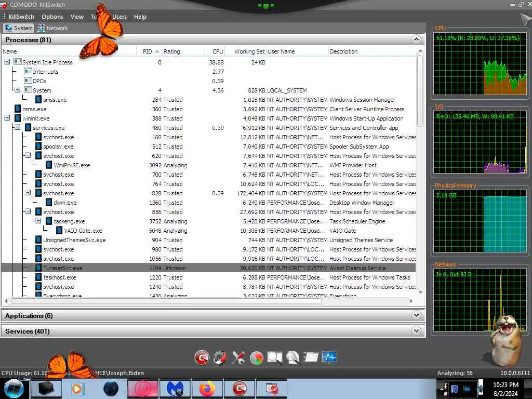
Task: Click the icon beside spoolsv.exe
Action: [38, 146]
